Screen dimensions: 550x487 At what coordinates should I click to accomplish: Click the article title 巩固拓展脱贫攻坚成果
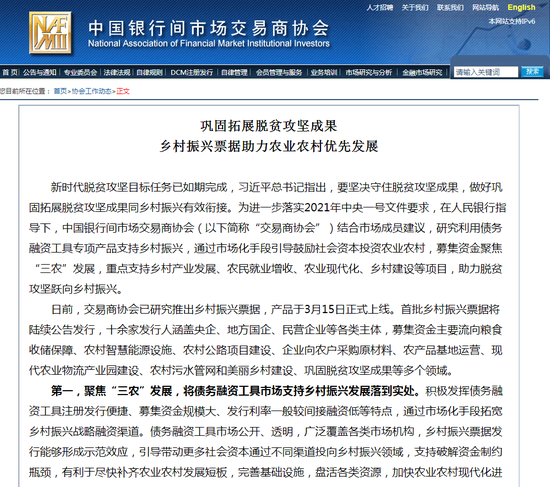(x=269, y=126)
